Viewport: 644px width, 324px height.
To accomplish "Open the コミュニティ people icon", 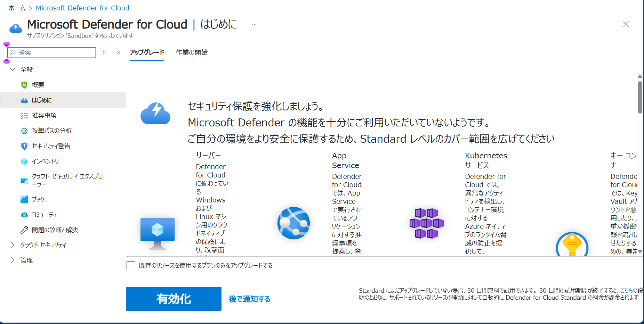I will (x=24, y=215).
